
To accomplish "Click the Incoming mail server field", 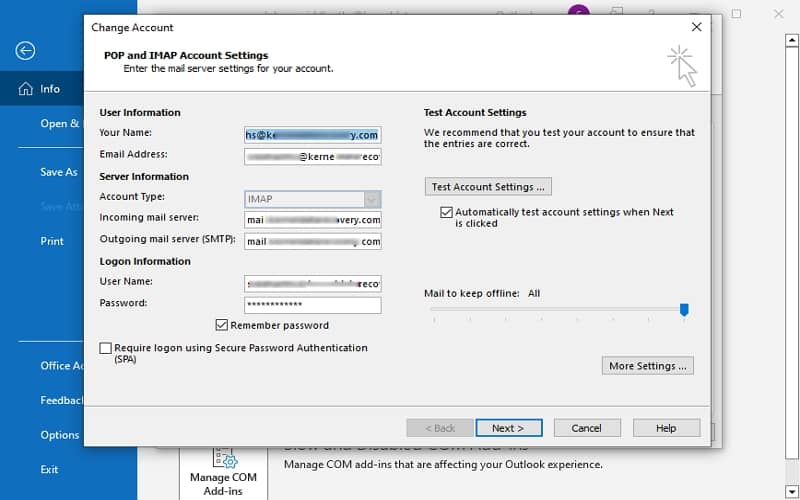I will pos(312,220).
